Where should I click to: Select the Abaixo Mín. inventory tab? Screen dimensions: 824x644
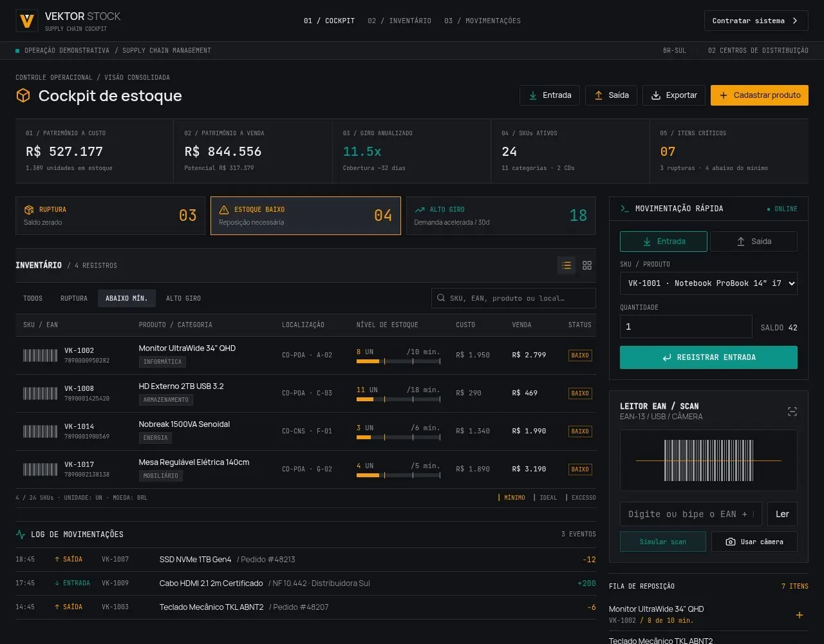point(127,298)
